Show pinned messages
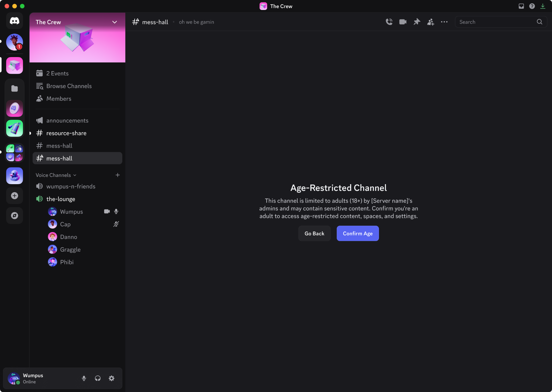This screenshot has width=552, height=392. click(417, 22)
